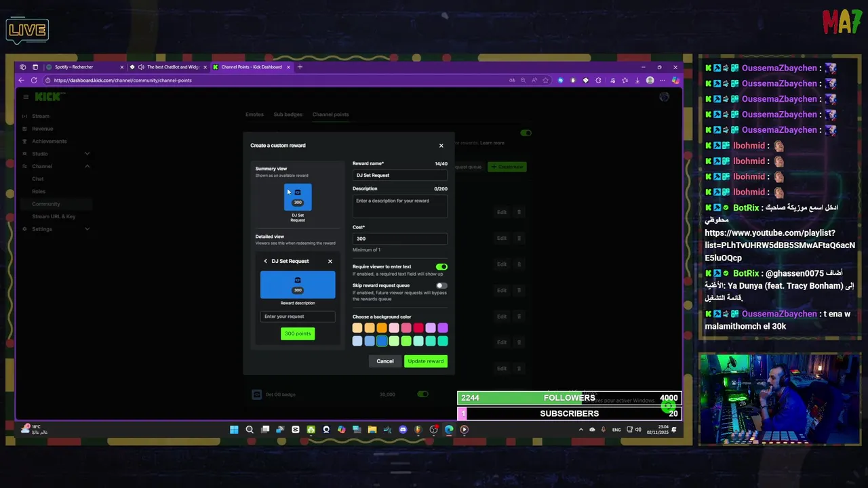The width and height of the screenshot is (868, 488).
Task: Toggle the Get OG badge reward switch
Action: click(422, 394)
